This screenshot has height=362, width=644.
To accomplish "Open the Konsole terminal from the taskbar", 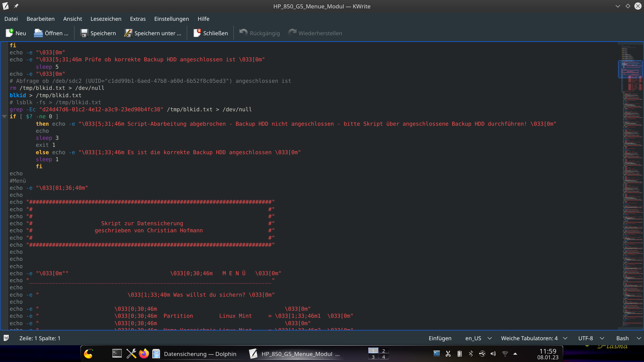I will click(117, 354).
